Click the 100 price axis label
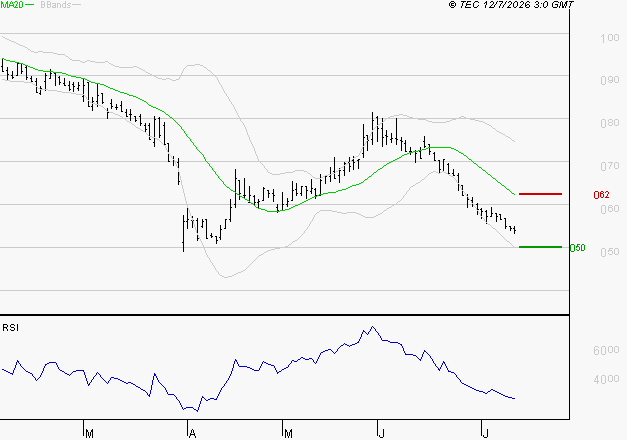627x440 pixels. [x=610, y=38]
